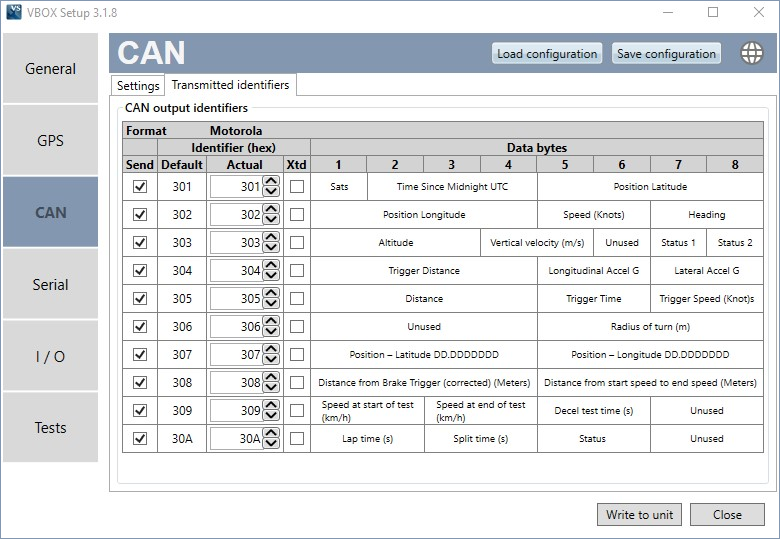Open the GPS section
This screenshot has width=780, height=539.
click(50, 140)
